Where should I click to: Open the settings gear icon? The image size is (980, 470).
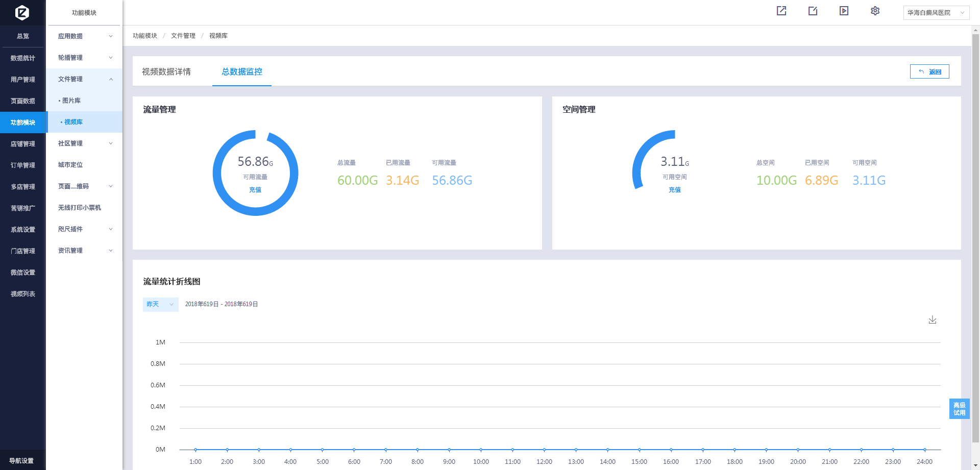point(875,11)
